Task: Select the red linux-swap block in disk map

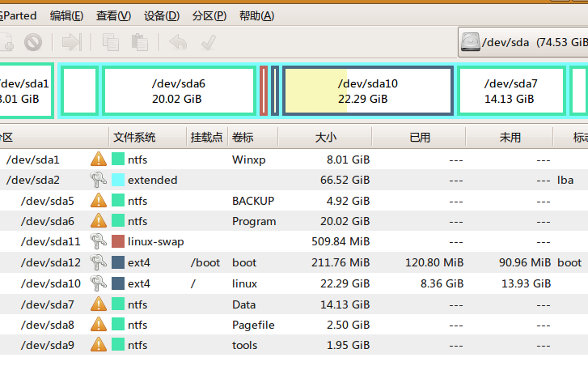Action: pos(264,91)
